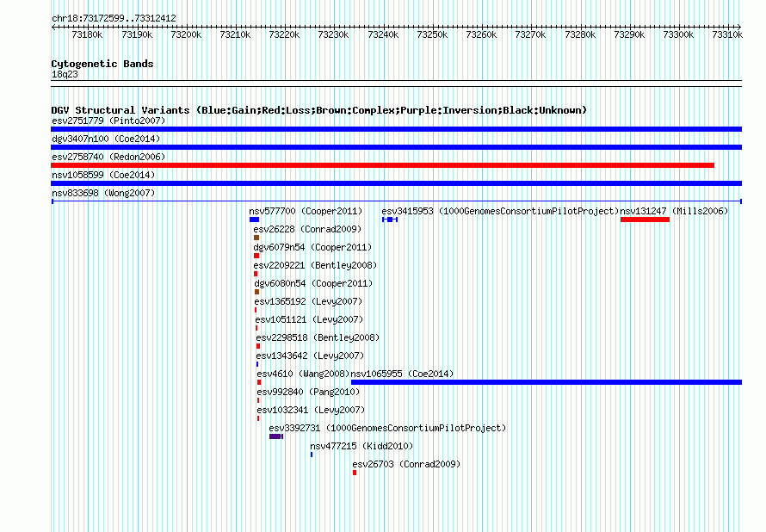
Task: Click the nsv477215 (Kidd2010) label
Action: (361, 446)
